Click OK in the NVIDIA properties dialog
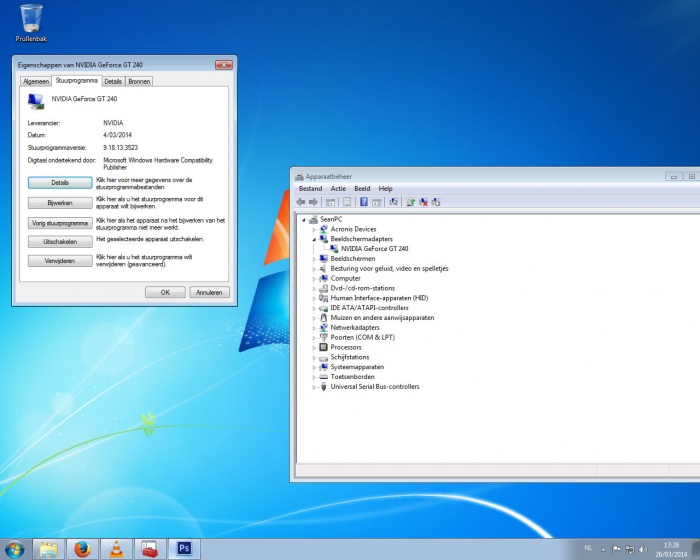700x560 pixels. pyautogui.click(x=165, y=293)
